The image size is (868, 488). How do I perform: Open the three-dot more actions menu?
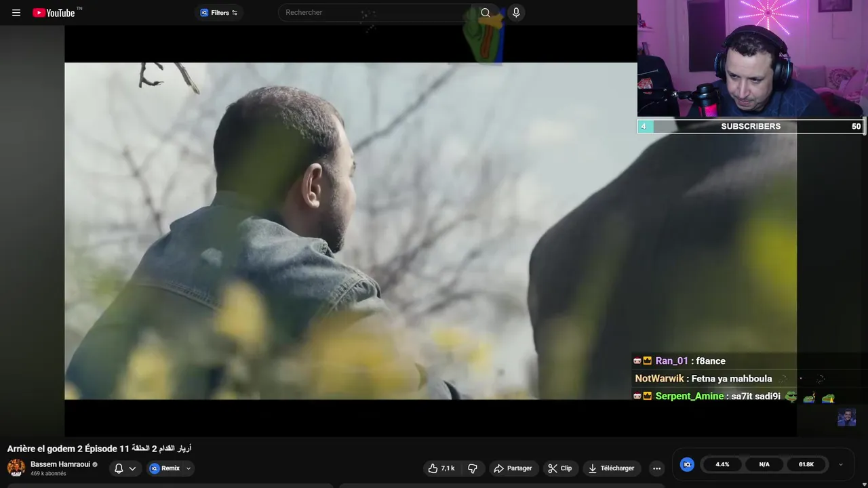coord(656,468)
